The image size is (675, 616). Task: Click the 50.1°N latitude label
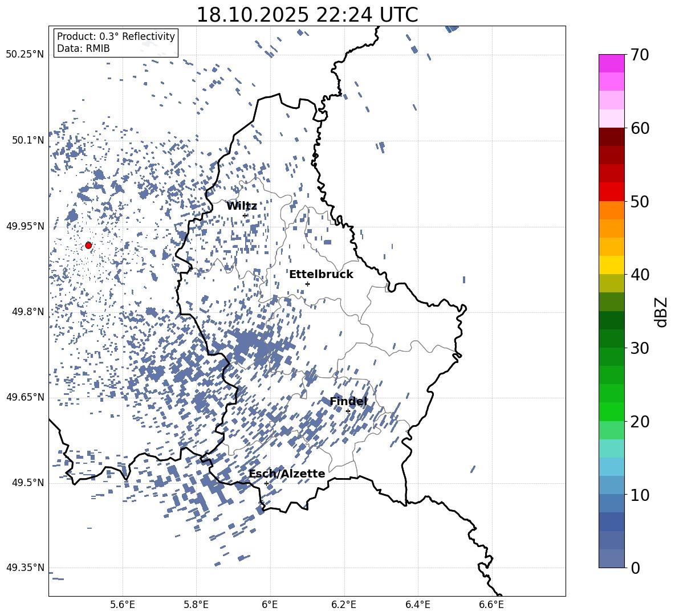pos(28,140)
